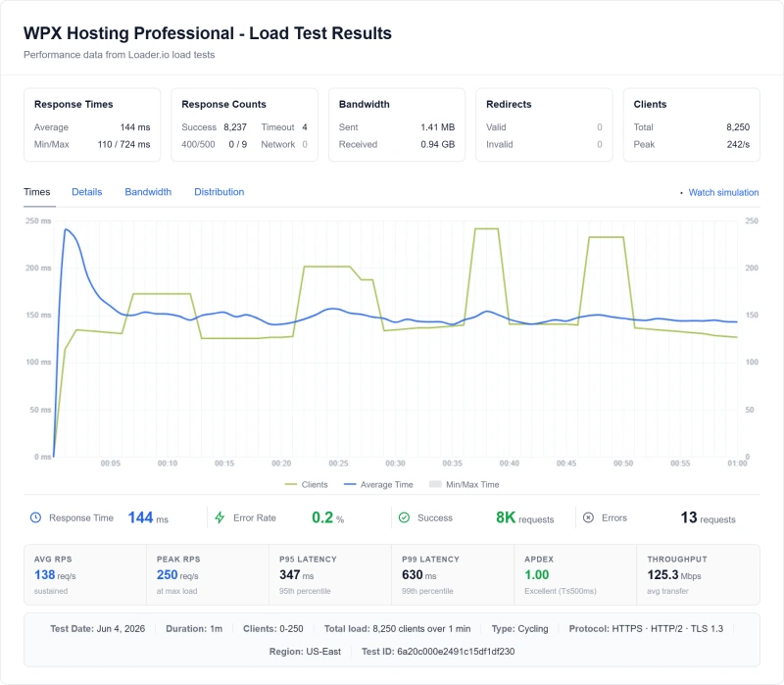Click the Min/Max 110 / 724 ms value

[x=124, y=144]
